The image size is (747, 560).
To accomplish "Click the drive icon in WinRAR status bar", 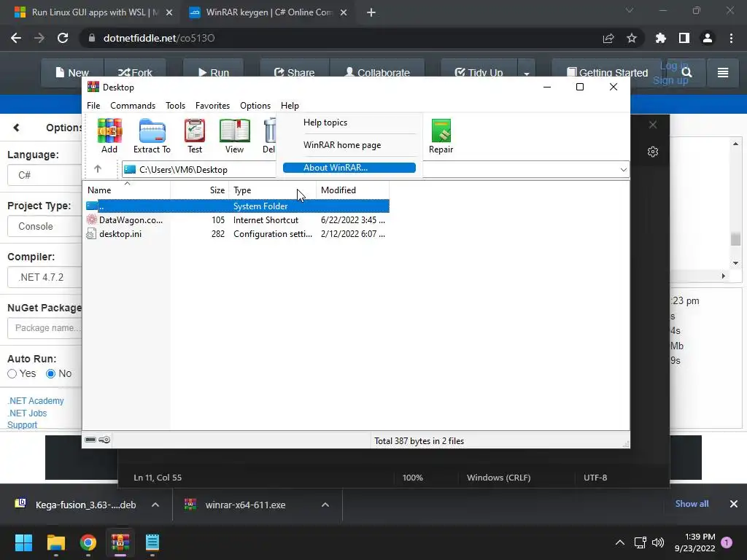I will [x=90, y=440].
